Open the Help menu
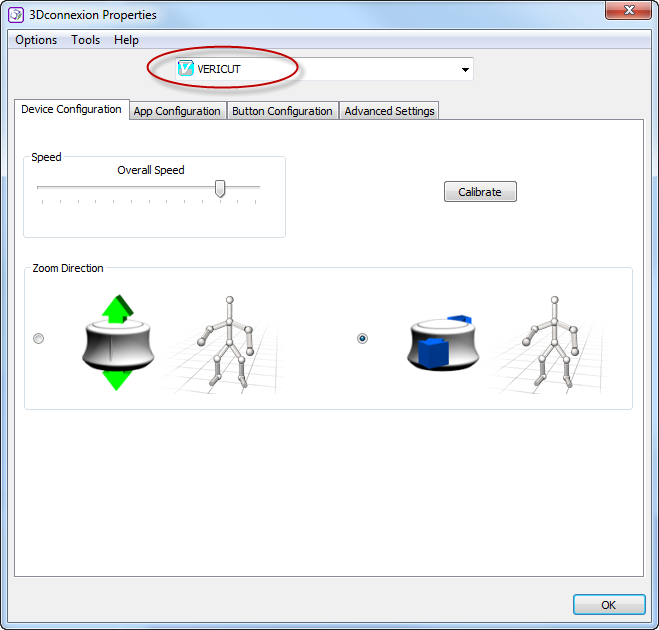This screenshot has height=630, width=659. (126, 40)
